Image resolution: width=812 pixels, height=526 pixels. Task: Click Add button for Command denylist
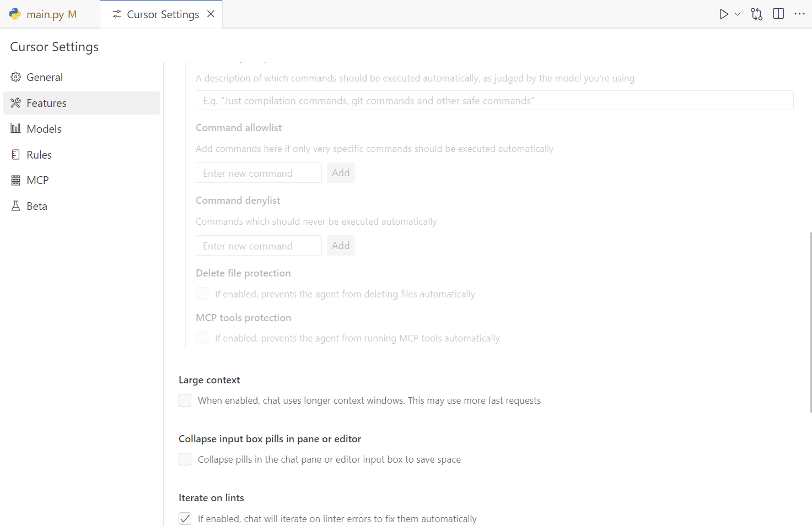pyautogui.click(x=341, y=246)
